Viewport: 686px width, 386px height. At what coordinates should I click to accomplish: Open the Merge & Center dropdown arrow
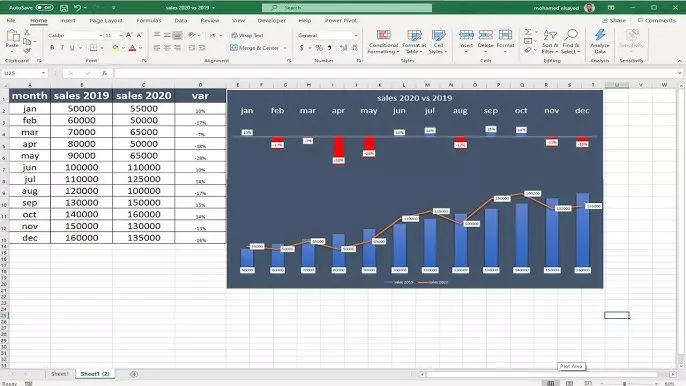pyautogui.click(x=285, y=48)
